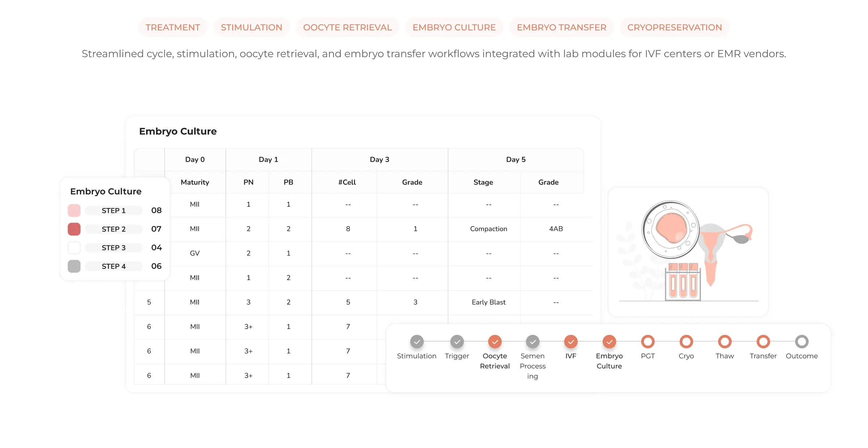Switch to the STIMULATION tab
The height and width of the screenshot is (448, 868).
click(x=251, y=28)
